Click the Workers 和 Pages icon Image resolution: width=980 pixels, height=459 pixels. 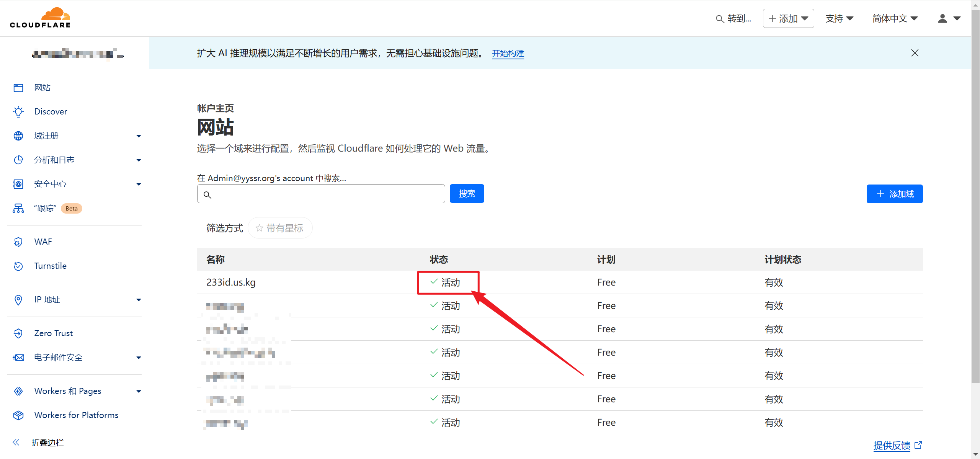(x=18, y=391)
